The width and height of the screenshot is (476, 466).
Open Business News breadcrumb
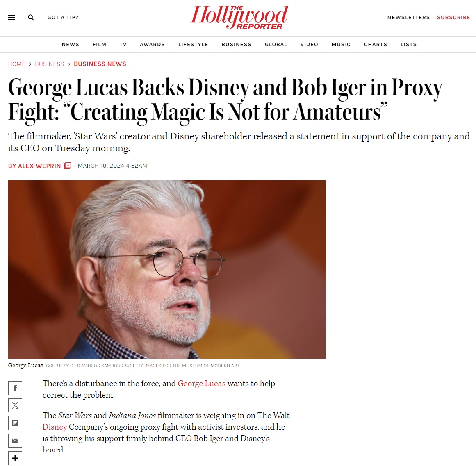click(100, 64)
